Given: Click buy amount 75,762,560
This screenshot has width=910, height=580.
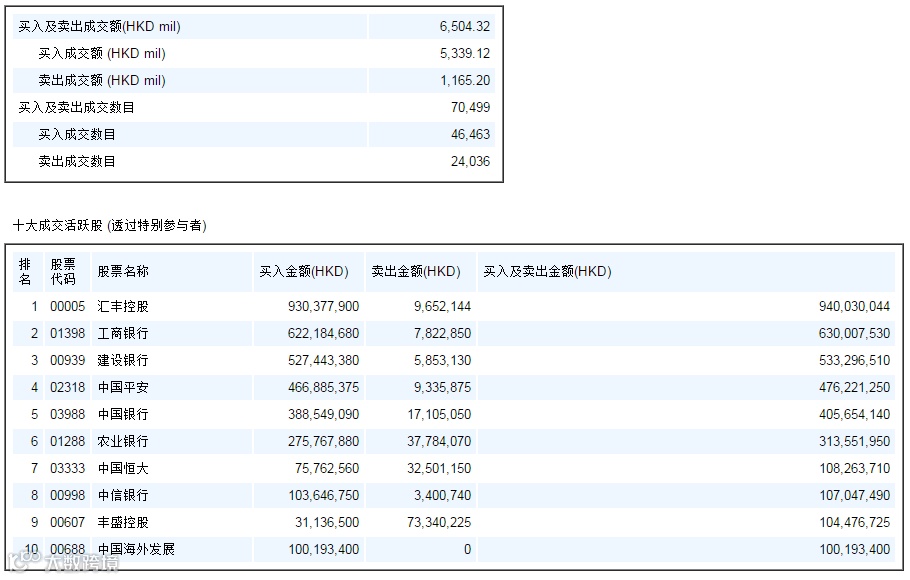Looking at the screenshot, I should coord(327,469).
